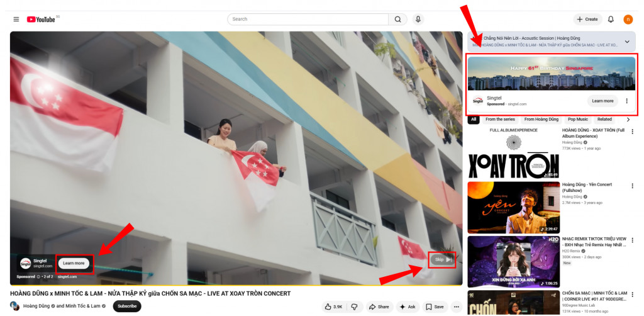The image size is (644, 316).
Task: Open HOÀNG DŨNG - XOAY TRÒN title link
Action: click(x=593, y=133)
